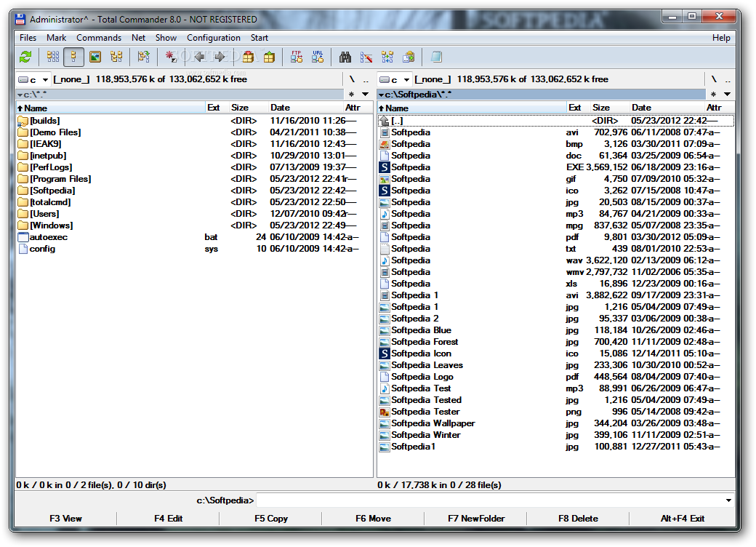The width and height of the screenshot is (756, 547).
Task: Switch to brief file names view icon
Action: (53, 57)
